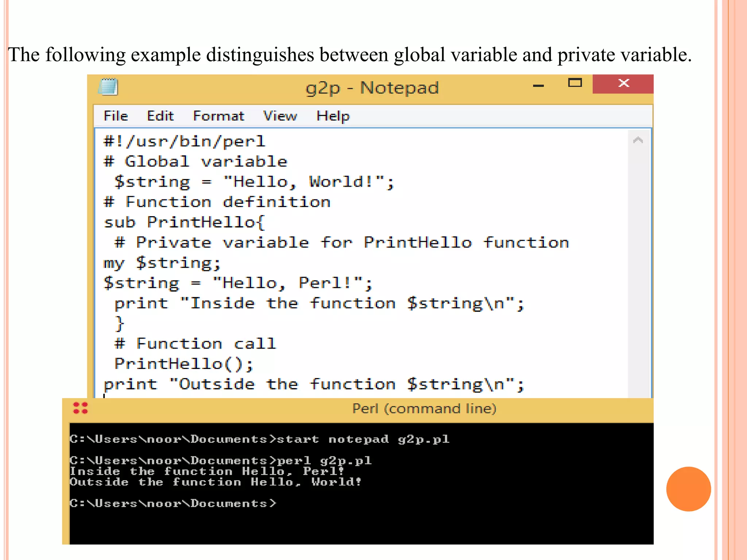Close the g2p Notepad window
The image size is (747, 560).
point(623,84)
